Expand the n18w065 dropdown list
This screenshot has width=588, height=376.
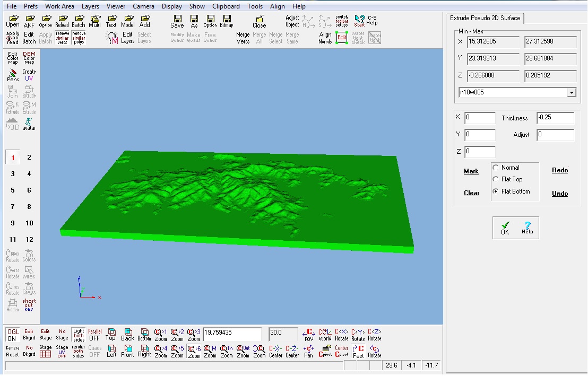pos(572,92)
